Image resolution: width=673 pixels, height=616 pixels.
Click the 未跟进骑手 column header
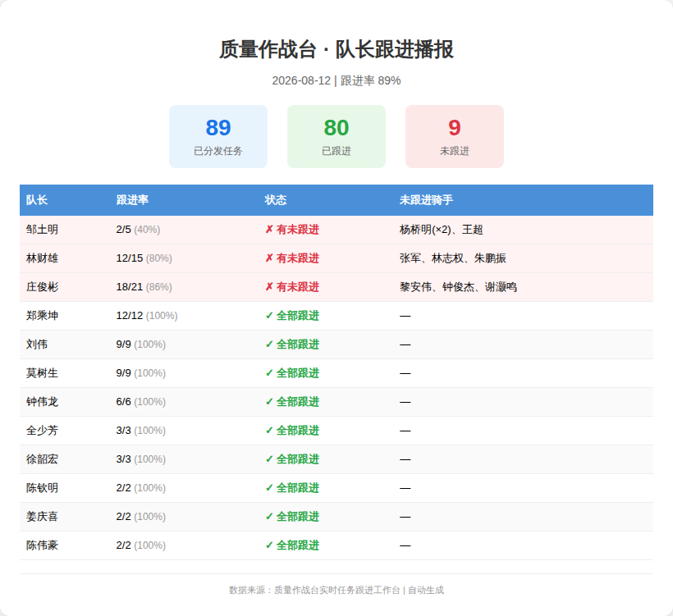pyautogui.click(x=426, y=200)
